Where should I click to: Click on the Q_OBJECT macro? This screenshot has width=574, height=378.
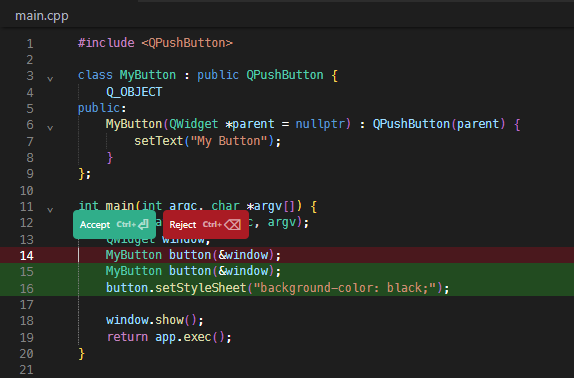(x=134, y=92)
